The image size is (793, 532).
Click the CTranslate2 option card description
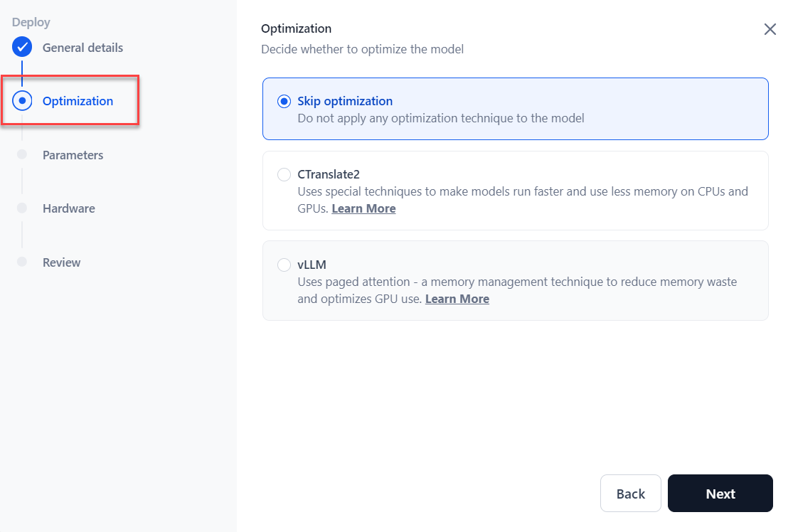(522, 192)
